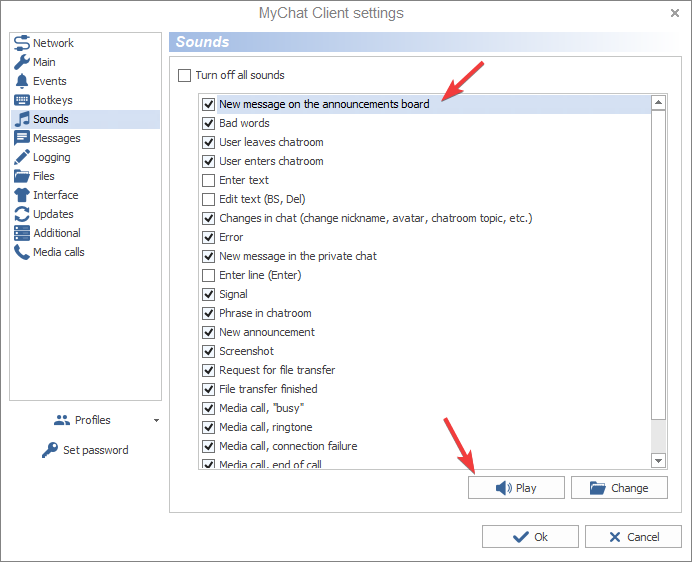The height and width of the screenshot is (562, 692).
Task: Click the folder icon for Files
Action: (22, 176)
